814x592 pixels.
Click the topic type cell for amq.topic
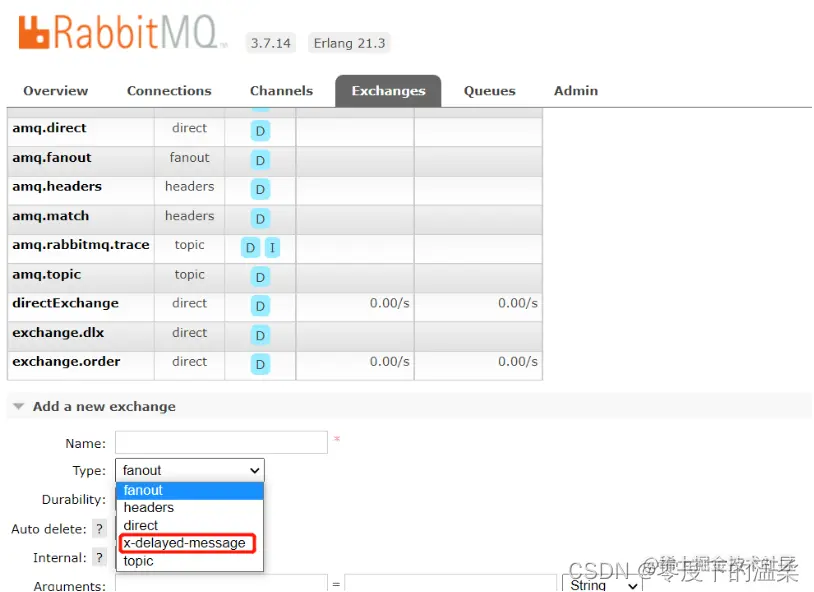pyautogui.click(x=189, y=274)
